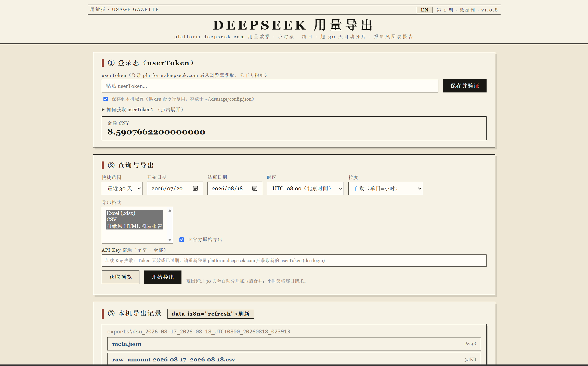Screen dimensions: 588x366
Task: Click the ⑤ 本机导出记录 section heading
Action: (135, 313)
